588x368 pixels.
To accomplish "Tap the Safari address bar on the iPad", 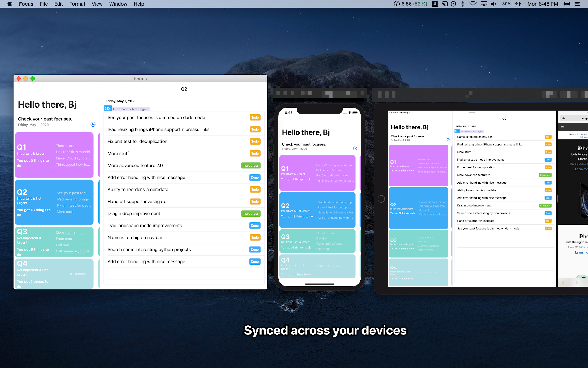I will pos(574,118).
